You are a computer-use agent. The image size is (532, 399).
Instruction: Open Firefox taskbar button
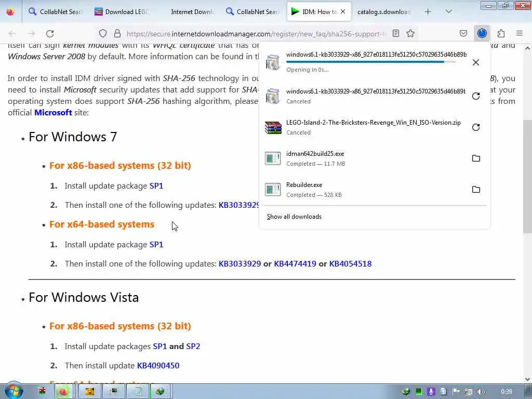63,392
